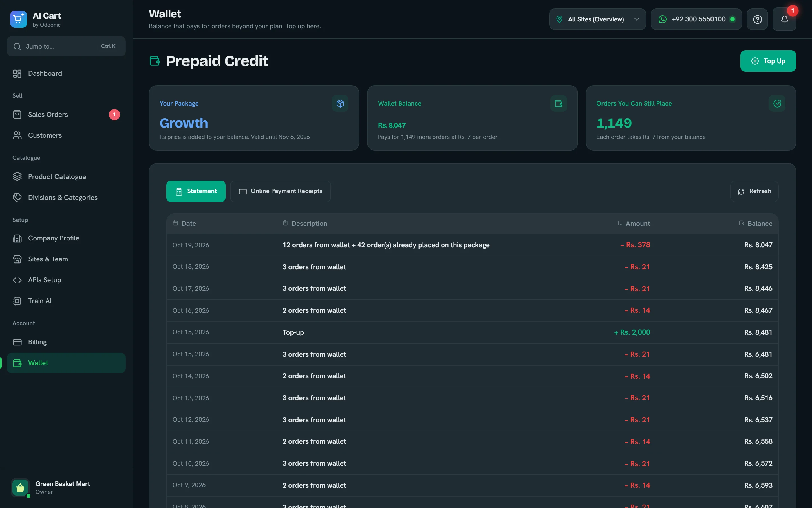
Task: Click the Sites & Team store icon
Action: (17, 259)
